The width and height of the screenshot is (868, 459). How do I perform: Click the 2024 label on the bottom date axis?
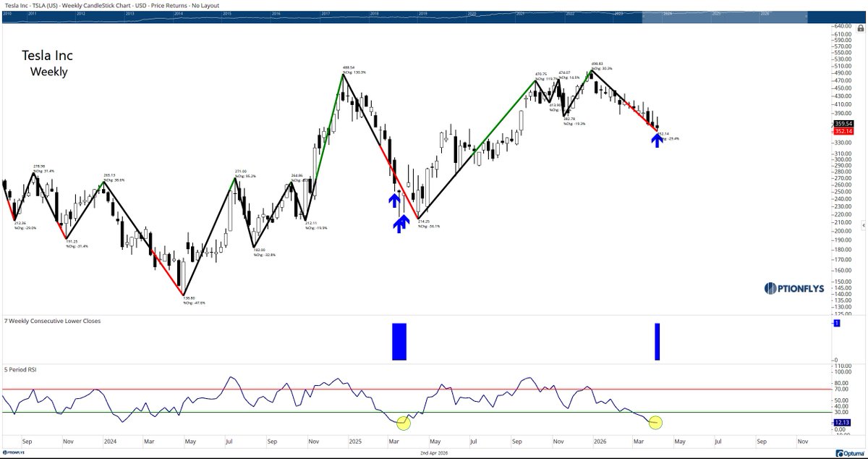click(x=111, y=440)
